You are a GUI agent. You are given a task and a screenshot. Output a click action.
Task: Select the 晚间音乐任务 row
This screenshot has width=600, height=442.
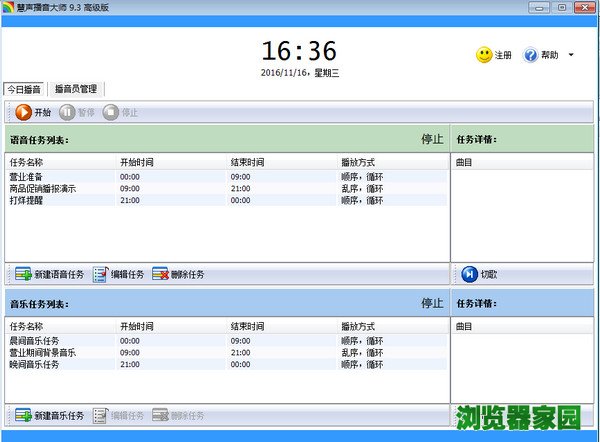coord(34,365)
